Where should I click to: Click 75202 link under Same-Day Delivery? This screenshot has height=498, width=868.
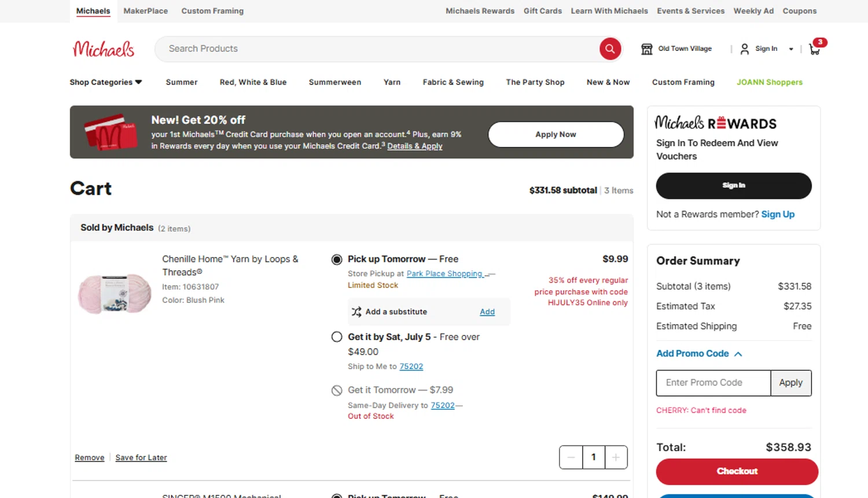pos(443,405)
